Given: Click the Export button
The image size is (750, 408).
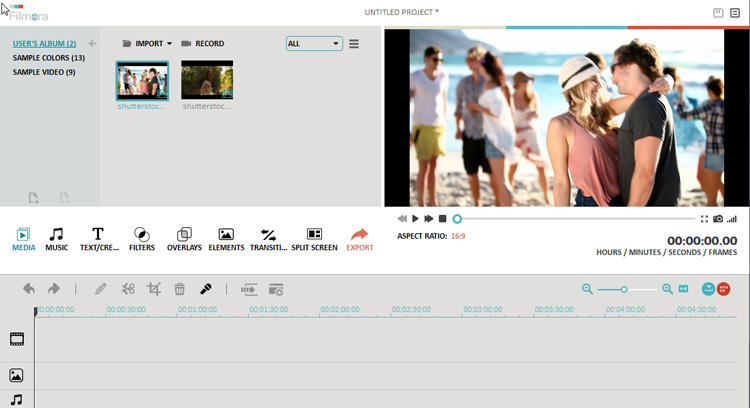Looking at the screenshot, I should coord(360,239).
